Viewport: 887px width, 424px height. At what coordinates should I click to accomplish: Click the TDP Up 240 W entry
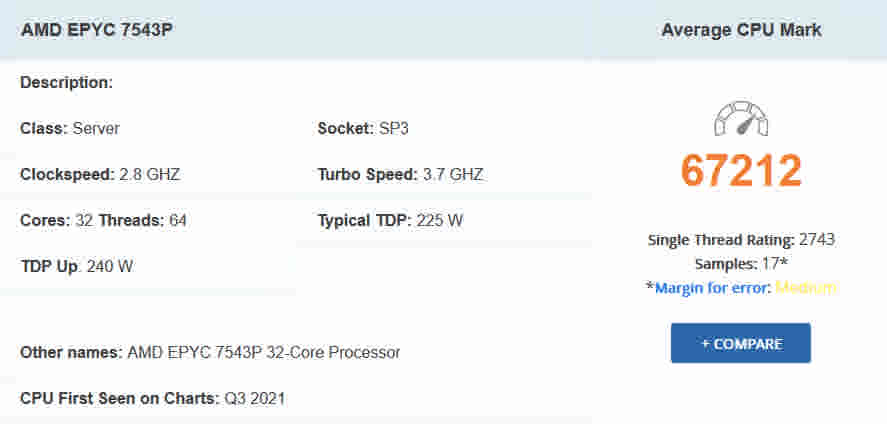coord(77,266)
